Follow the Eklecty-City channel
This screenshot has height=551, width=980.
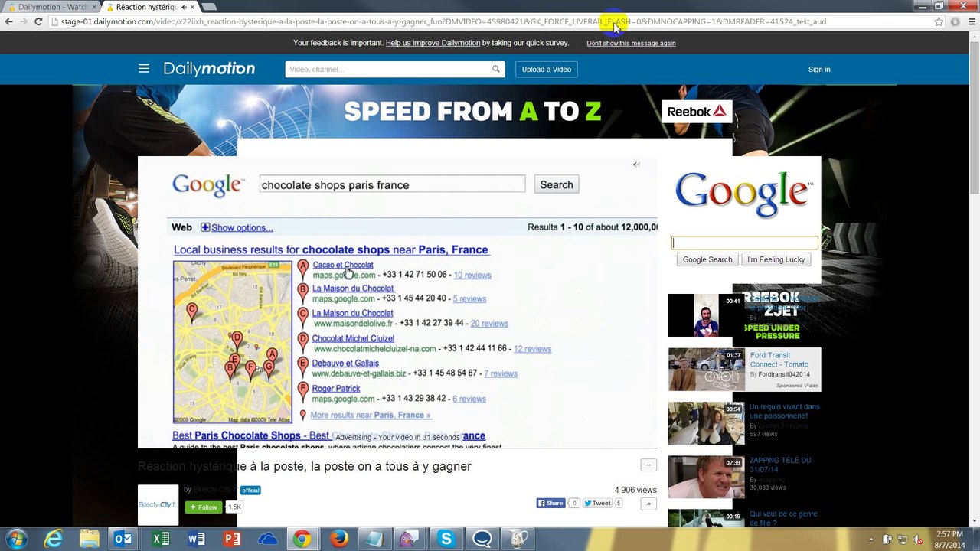pyautogui.click(x=204, y=507)
